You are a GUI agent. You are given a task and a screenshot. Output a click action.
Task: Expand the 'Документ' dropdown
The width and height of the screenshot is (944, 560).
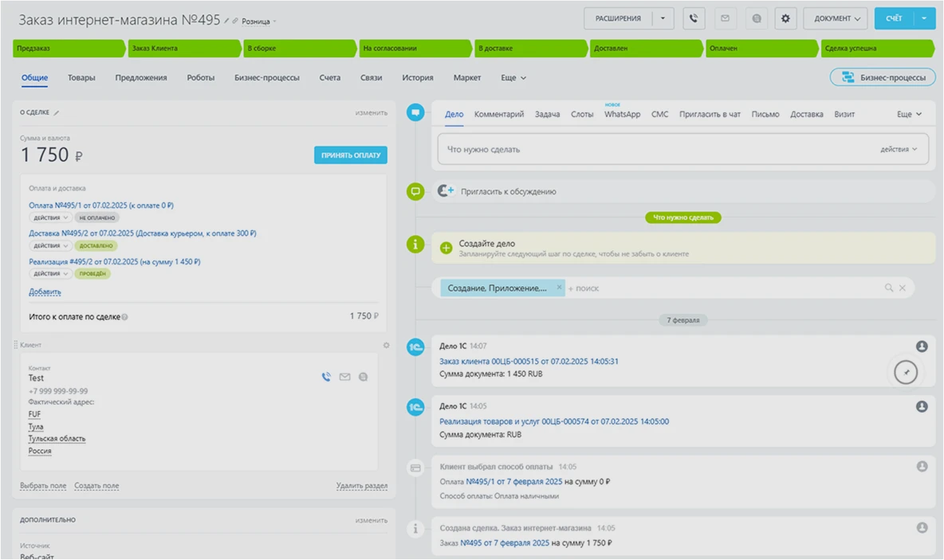point(835,18)
